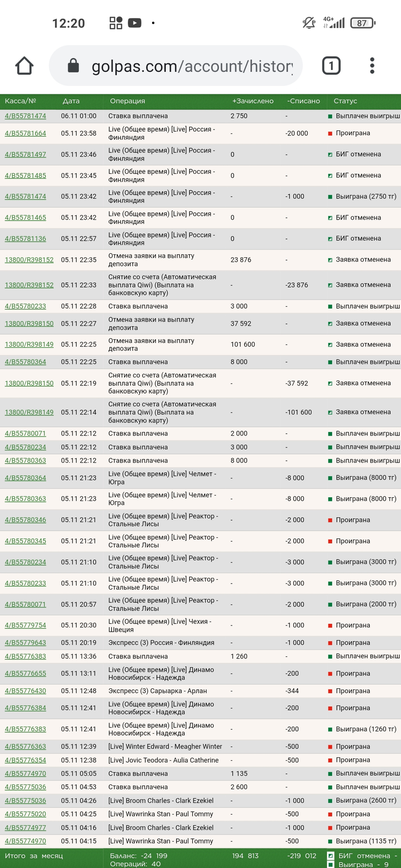Image resolution: width=401 pixels, height=868 pixels.
Task: Open Чехия - Швеция bet 4/B55779754
Action: coord(25,625)
